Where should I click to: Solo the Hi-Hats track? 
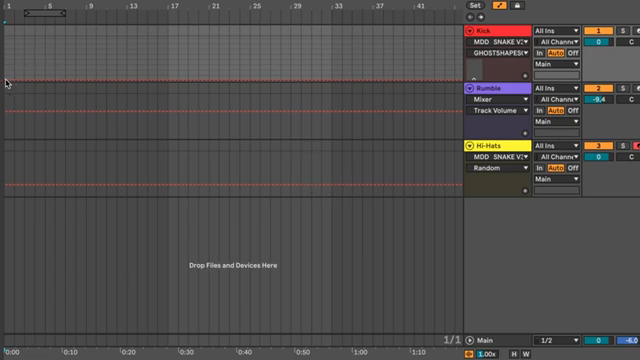pos(623,146)
